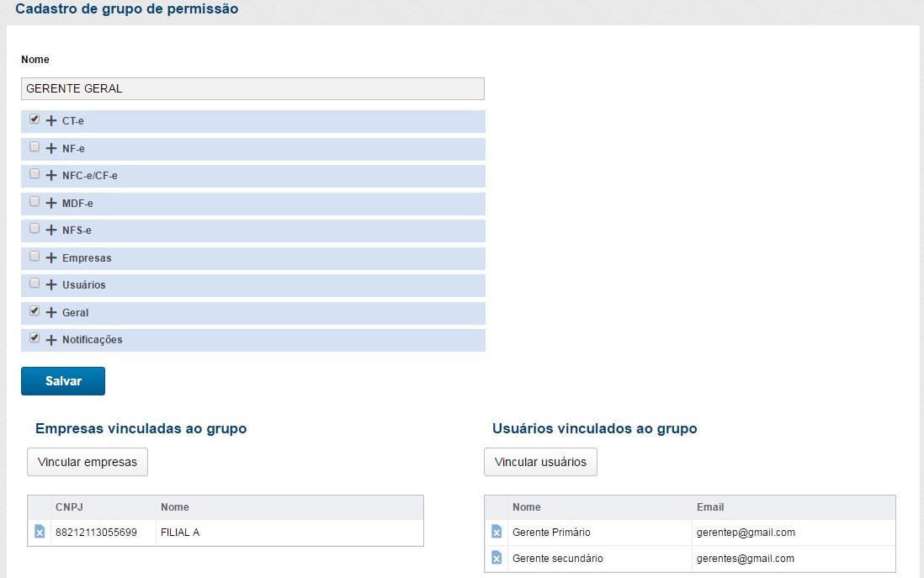The width and height of the screenshot is (924, 578).
Task: Expand the Notificações permissions section
Action: click(51, 340)
